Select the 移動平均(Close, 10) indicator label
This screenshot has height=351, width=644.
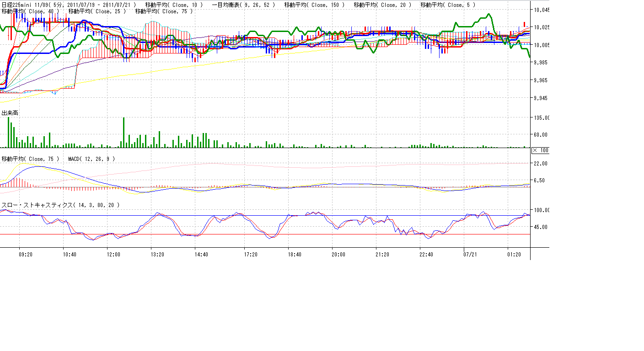click(173, 5)
